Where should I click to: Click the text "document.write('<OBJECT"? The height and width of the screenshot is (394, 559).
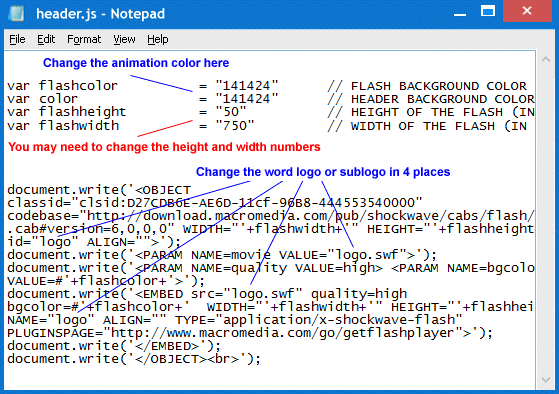pos(99,190)
